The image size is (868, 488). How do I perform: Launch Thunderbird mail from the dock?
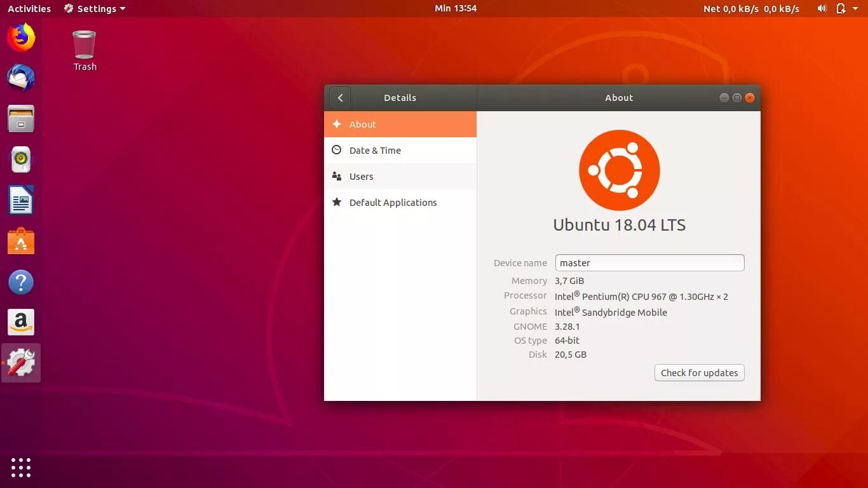pos(21,78)
